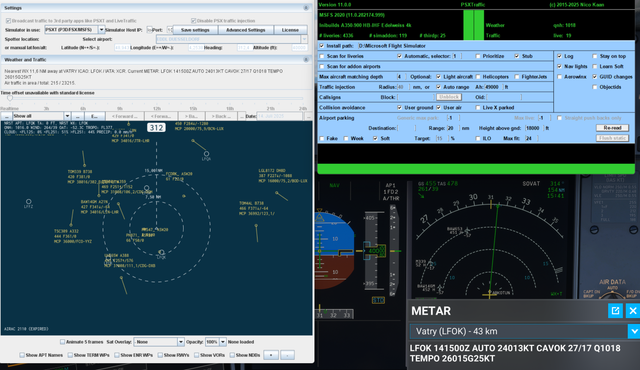Click the LFQA airport symbol on radar
Viewport: 640px width, 370px height.
click(x=207, y=154)
